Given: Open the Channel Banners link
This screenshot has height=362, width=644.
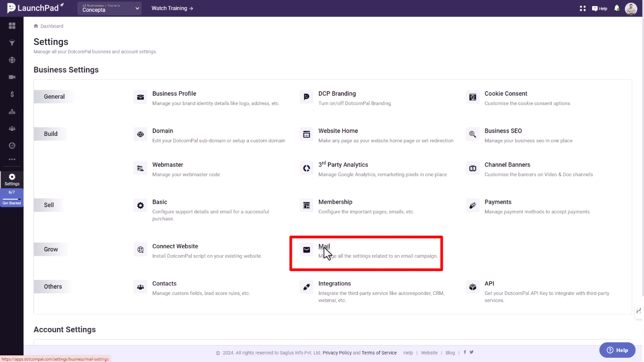Looking at the screenshot, I should 507,165.
